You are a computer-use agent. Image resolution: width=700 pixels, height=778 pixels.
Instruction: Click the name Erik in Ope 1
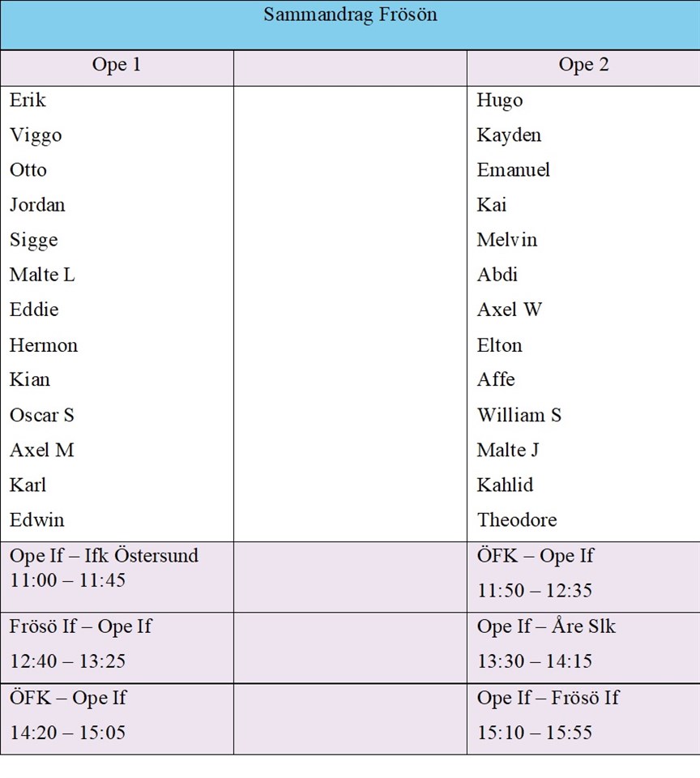click(x=28, y=100)
